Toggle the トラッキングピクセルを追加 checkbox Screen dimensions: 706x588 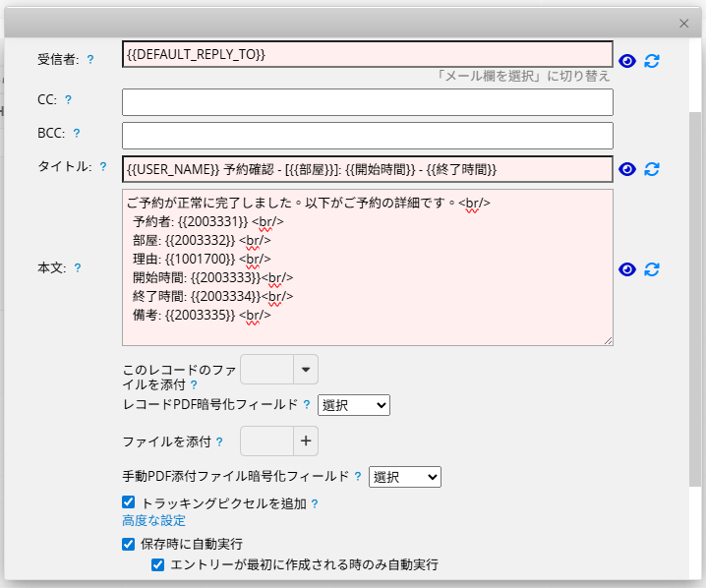click(129, 502)
